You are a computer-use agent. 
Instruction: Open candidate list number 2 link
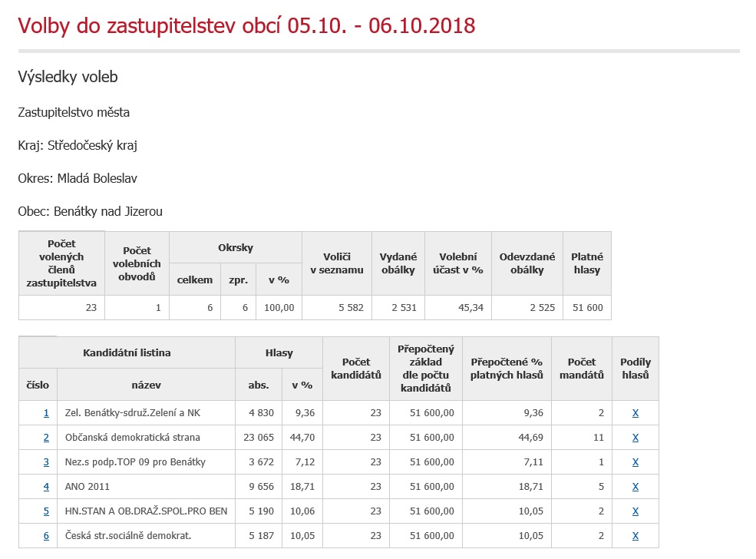[x=46, y=438]
